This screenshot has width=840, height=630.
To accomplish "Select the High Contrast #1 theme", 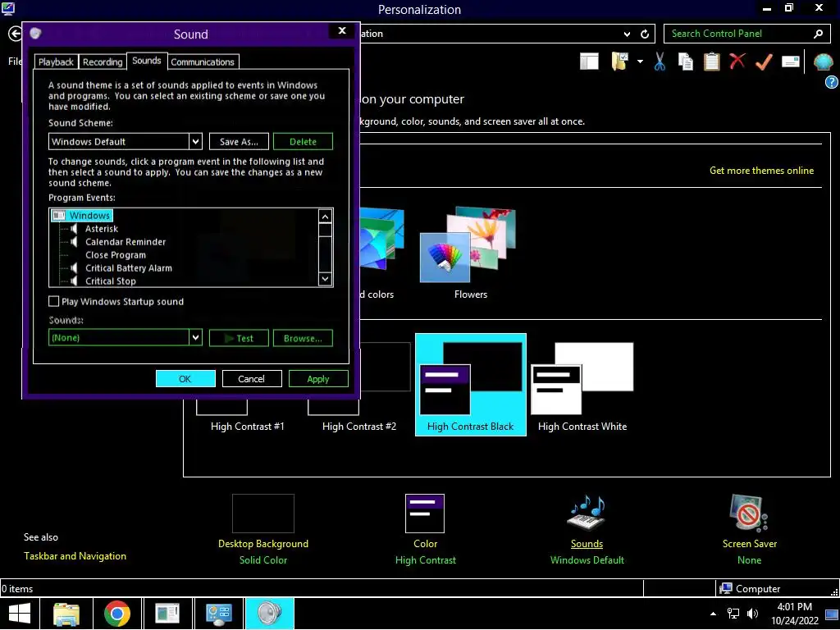I will (247, 426).
